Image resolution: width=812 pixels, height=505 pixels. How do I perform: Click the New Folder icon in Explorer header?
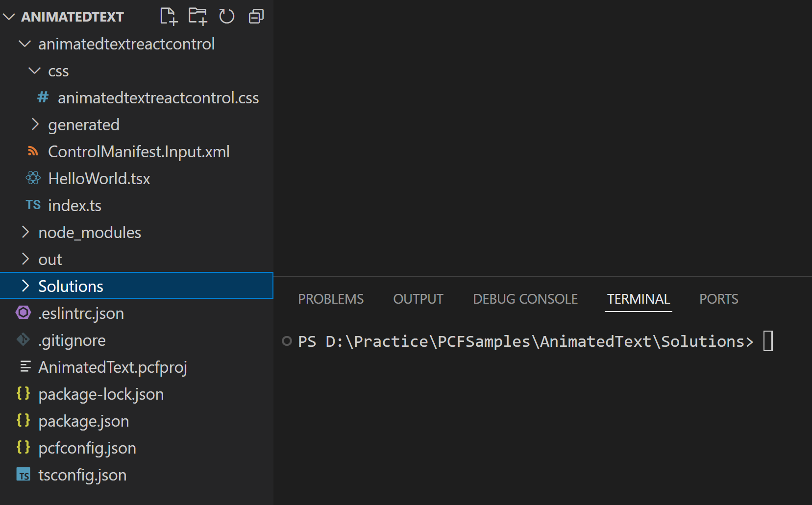click(197, 16)
